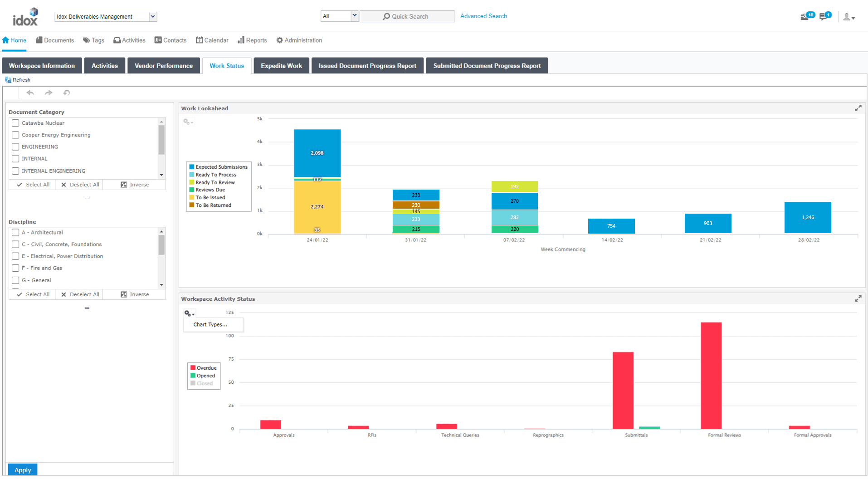
Task: Expand the Workspace Activity Status chart fullscreen
Action: pyautogui.click(x=858, y=299)
